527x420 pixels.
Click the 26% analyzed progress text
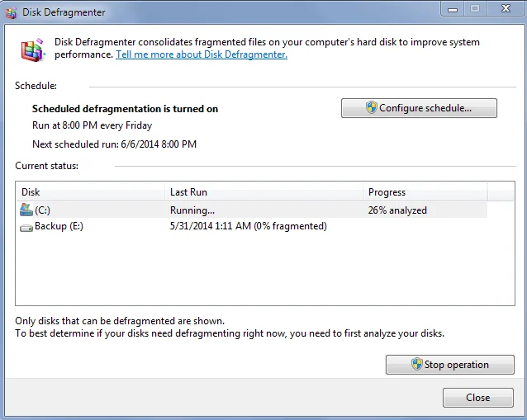[x=397, y=210]
